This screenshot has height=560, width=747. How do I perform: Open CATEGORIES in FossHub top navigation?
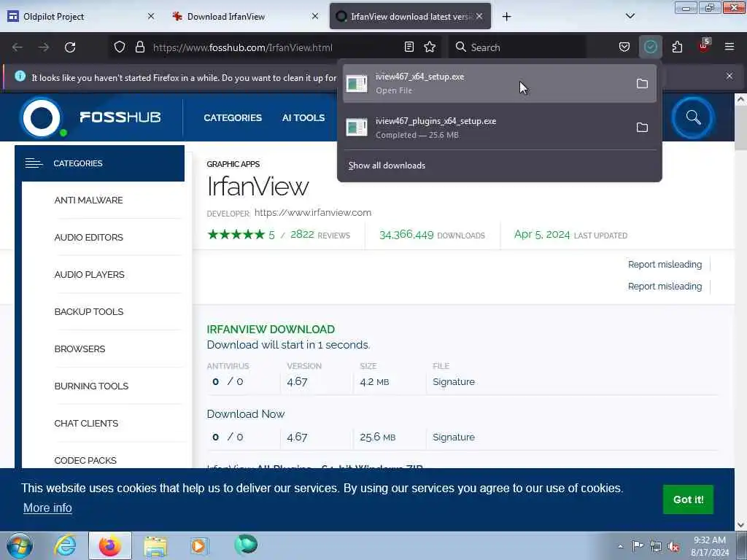coord(233,117)
